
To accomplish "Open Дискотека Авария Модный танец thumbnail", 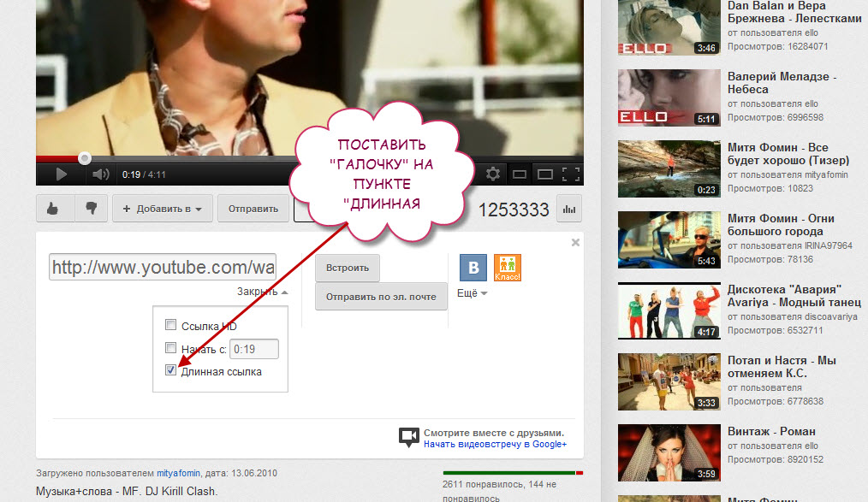I will tap(669, 310).
